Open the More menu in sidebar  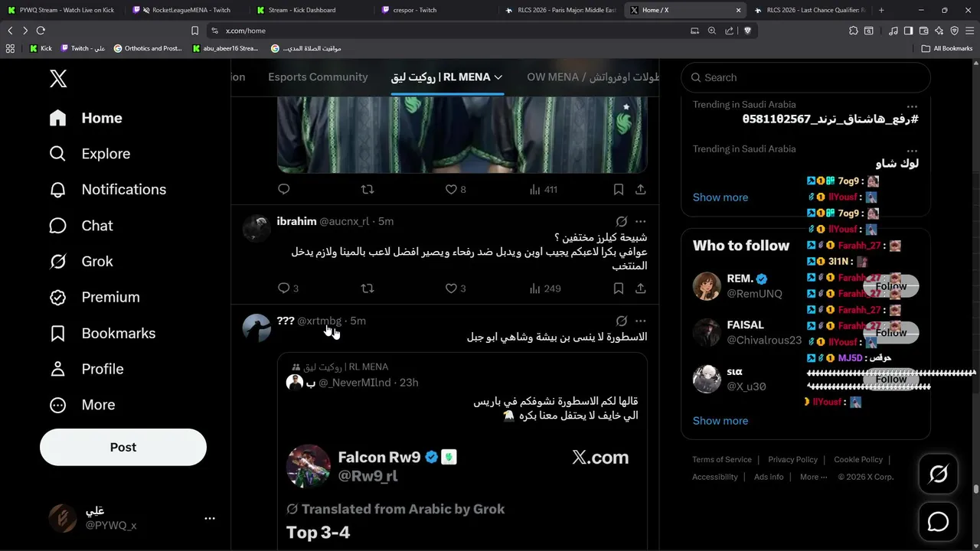click(x=82, y=405)
